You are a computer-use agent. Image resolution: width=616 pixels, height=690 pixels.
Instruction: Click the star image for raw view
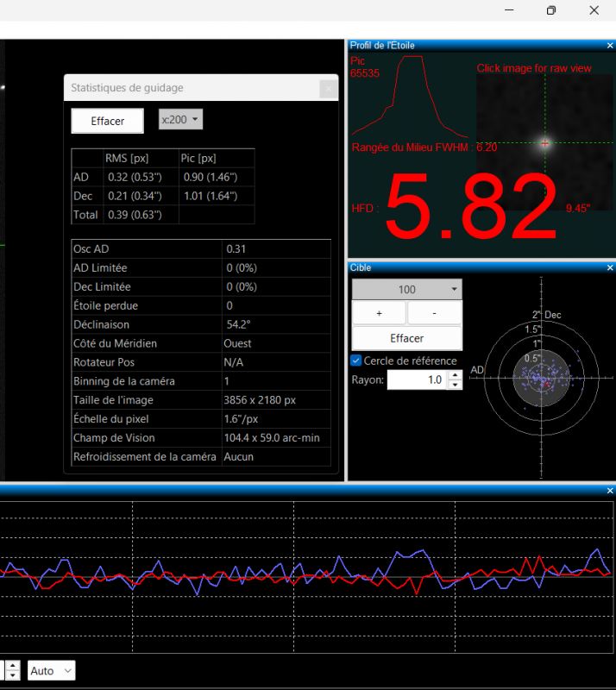[x=545, y=142]
